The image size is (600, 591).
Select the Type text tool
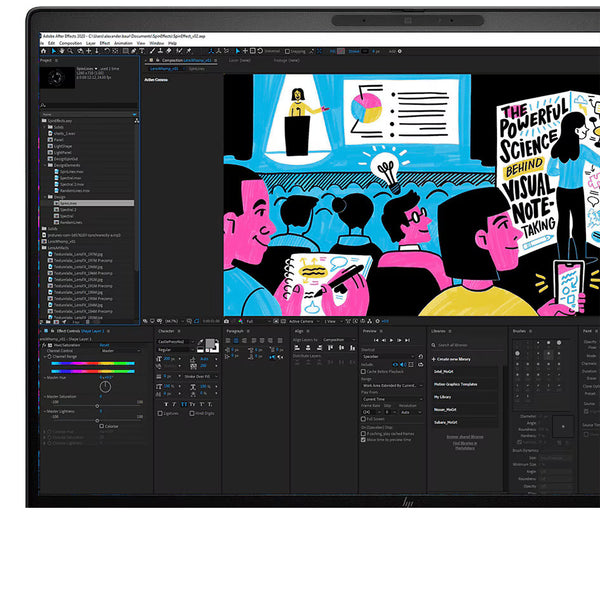[142, 51]
